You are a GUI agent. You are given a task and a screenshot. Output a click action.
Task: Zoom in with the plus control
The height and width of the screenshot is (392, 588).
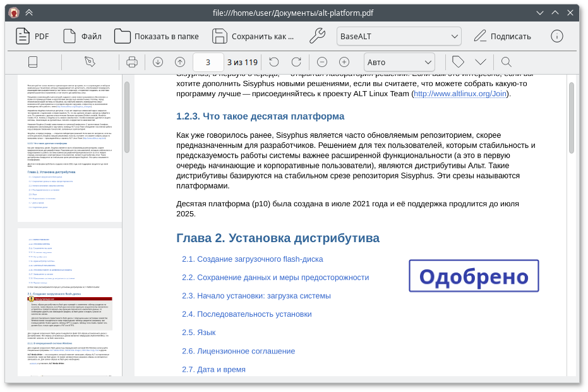[x=343, y=62]
